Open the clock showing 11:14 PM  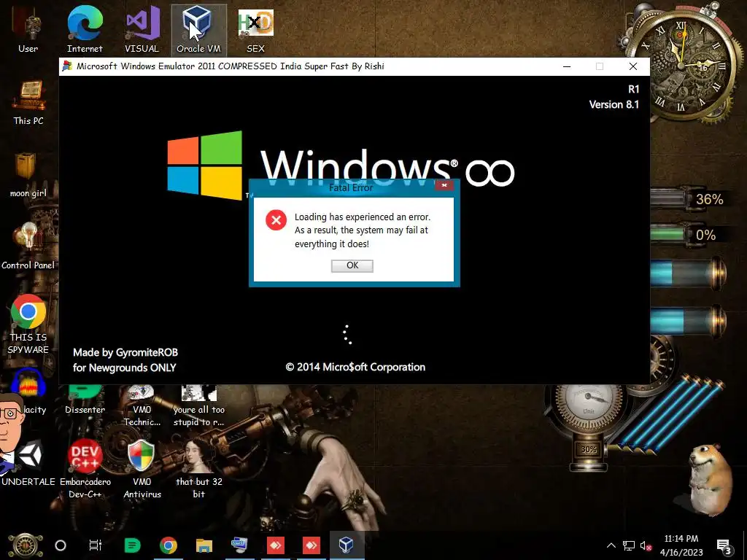(681, 545)
